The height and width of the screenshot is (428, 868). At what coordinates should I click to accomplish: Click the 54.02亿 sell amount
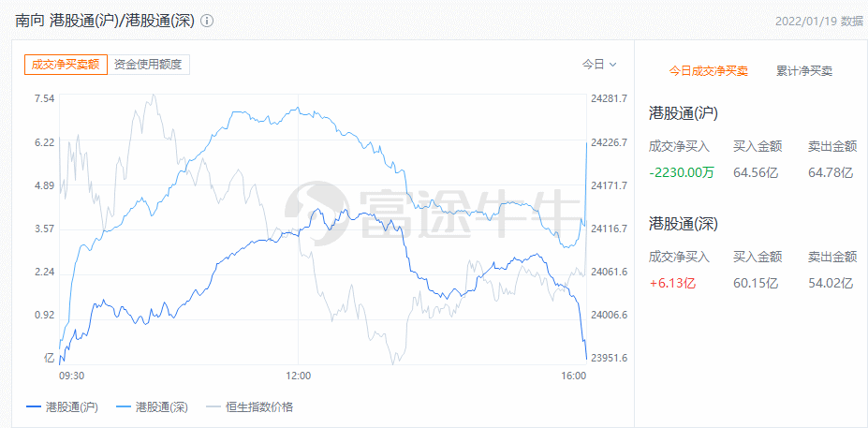pos(830,282)
